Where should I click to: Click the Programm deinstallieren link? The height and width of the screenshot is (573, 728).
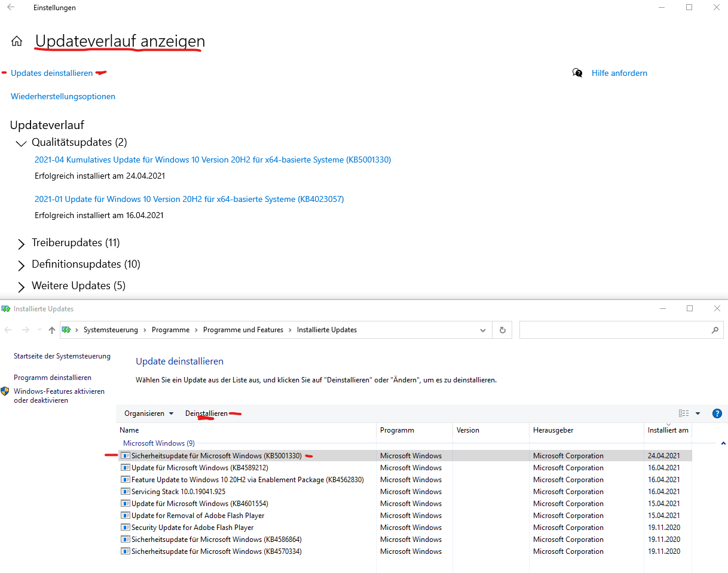pos(53,378)
